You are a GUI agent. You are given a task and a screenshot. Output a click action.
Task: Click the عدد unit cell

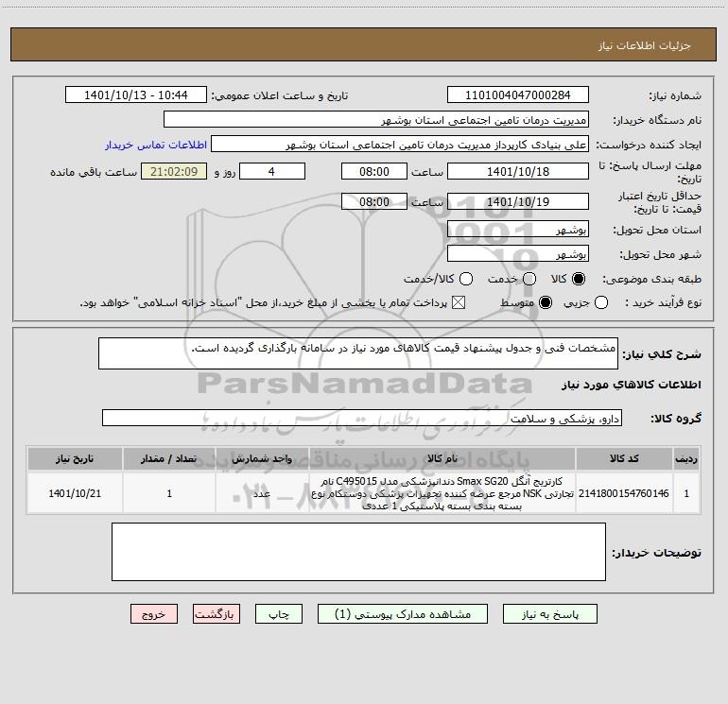(262, 493)
